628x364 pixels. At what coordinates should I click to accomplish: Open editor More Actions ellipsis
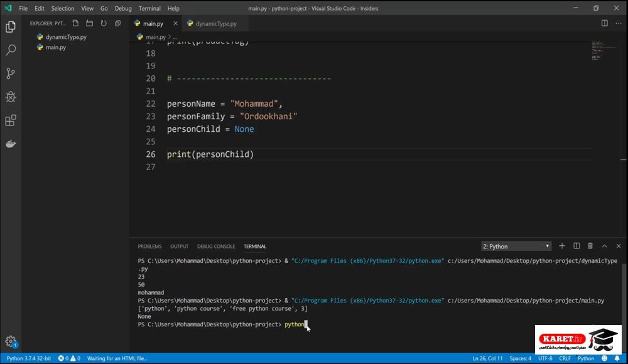click(619, 23)
